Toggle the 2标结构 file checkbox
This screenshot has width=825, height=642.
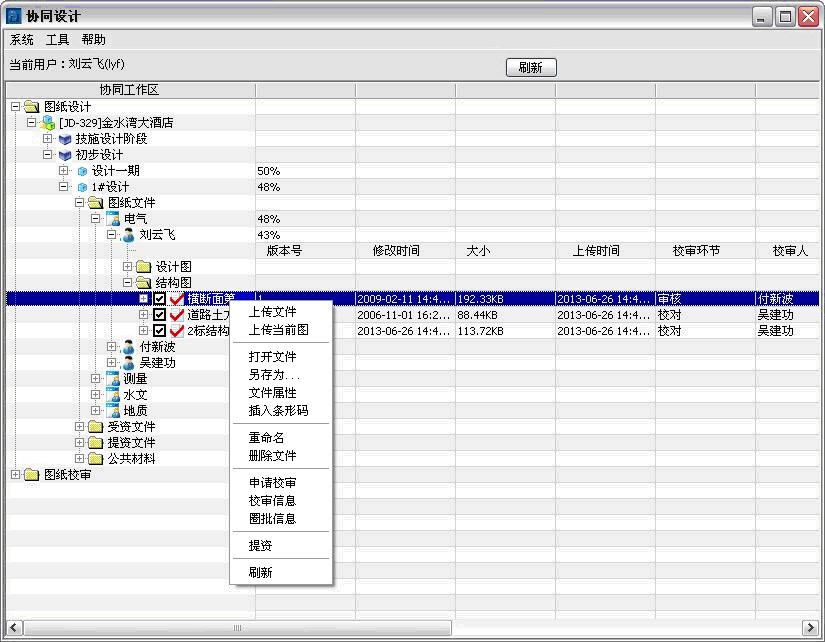(x=158, y=330)
